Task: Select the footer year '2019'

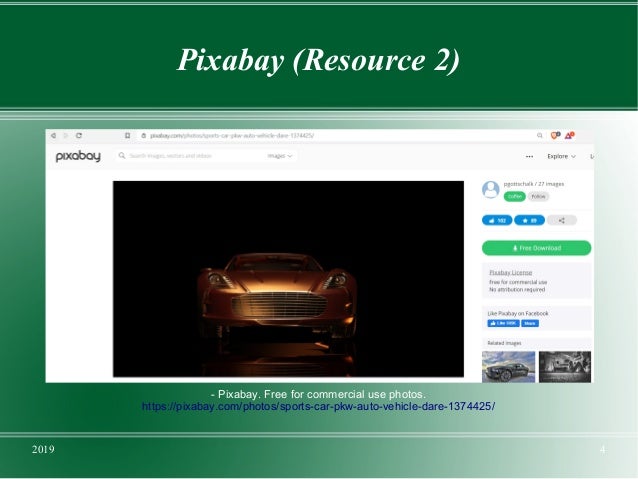Action: click(x=43, y=449)
